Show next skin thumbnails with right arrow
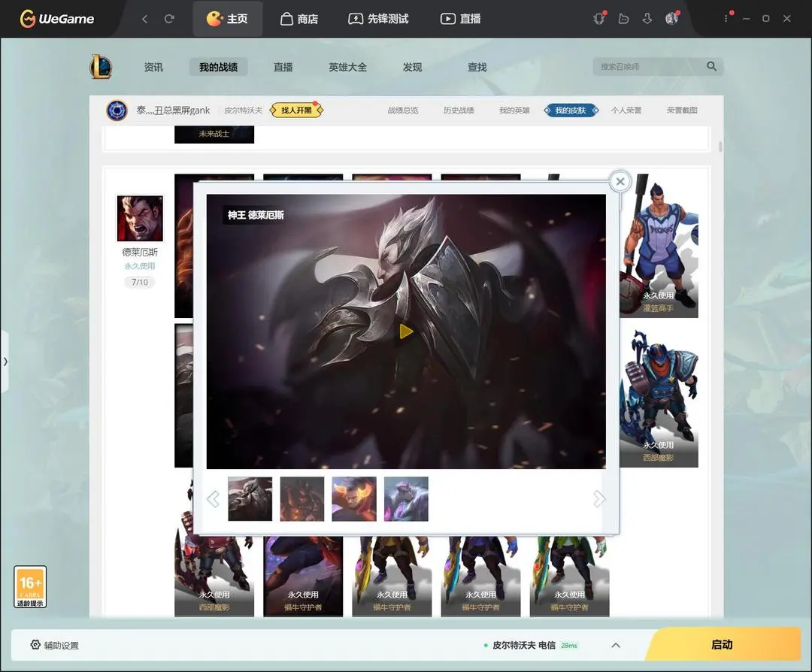Screen dimensions: 812x672 tap(599, 498)
